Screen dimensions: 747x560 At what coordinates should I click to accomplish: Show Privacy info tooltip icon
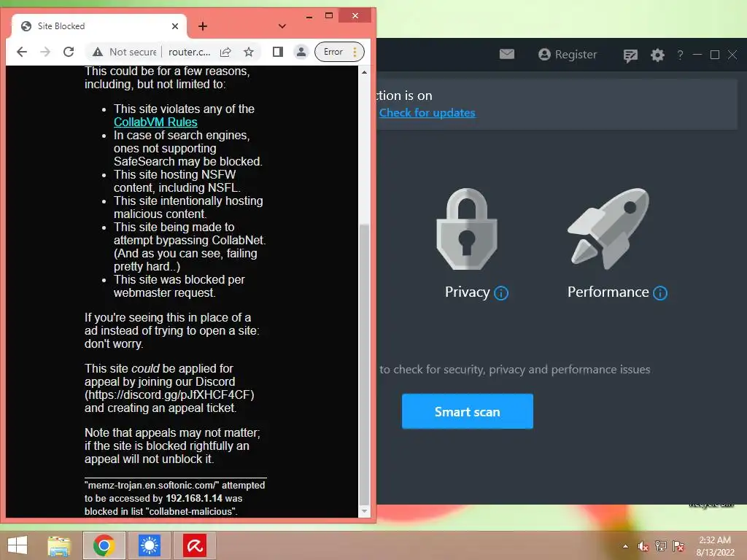click(501, 293)
